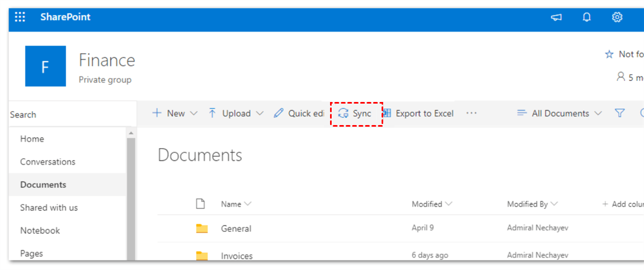Click the Export to Excel icon
The image size is (644, 270).
[x=387, y=113]
